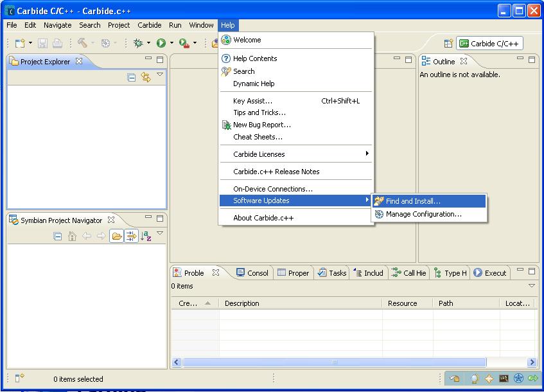Click the light bulb status bar icon
544x392 pixels.
(475, 379)
